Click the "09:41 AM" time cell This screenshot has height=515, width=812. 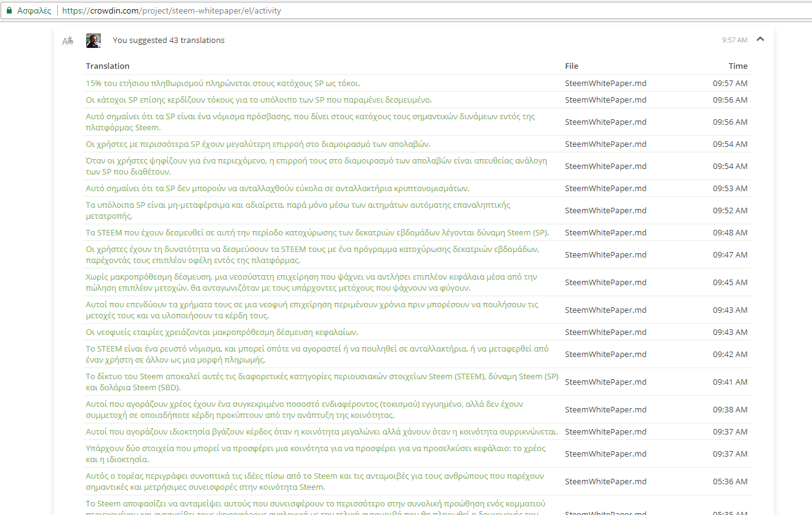730,382
